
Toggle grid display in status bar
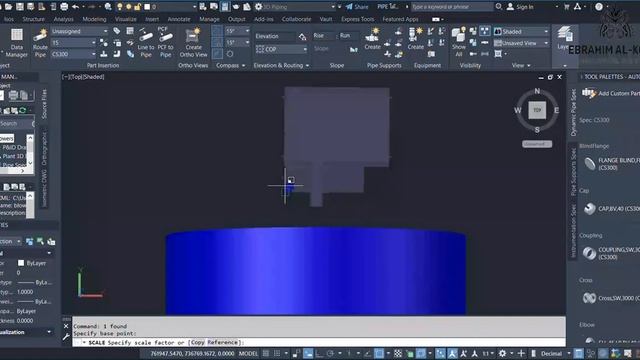tap(266, 353)
